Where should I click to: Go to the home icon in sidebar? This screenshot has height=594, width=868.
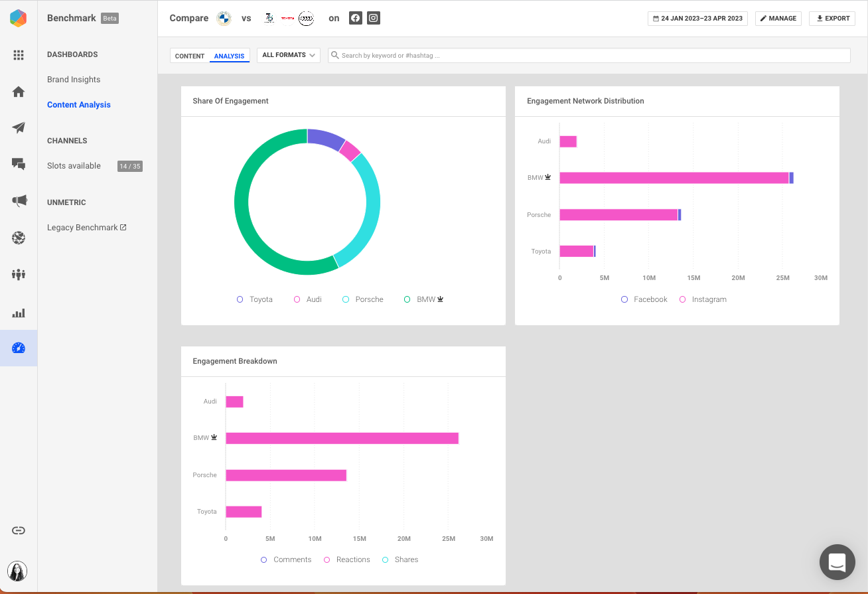19,92
